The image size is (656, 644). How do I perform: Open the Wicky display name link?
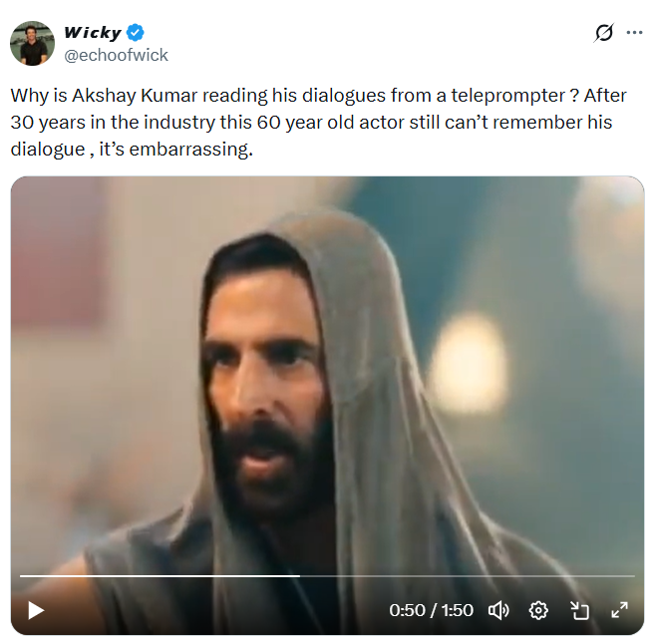[92, 34]
